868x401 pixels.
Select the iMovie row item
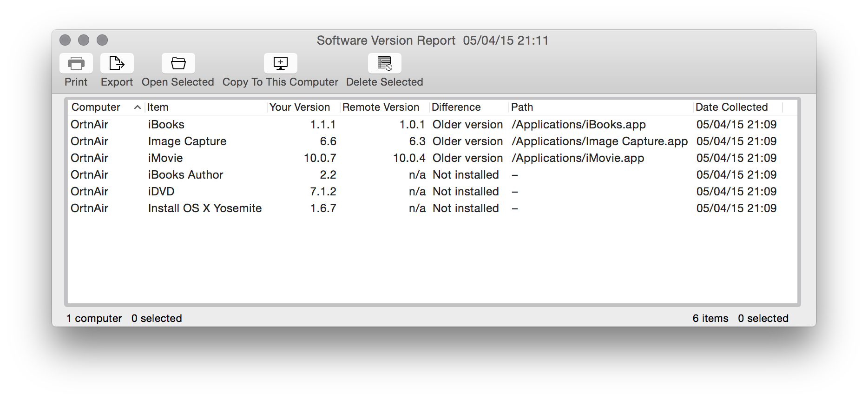pyautogui.click(x=165, y=158)
